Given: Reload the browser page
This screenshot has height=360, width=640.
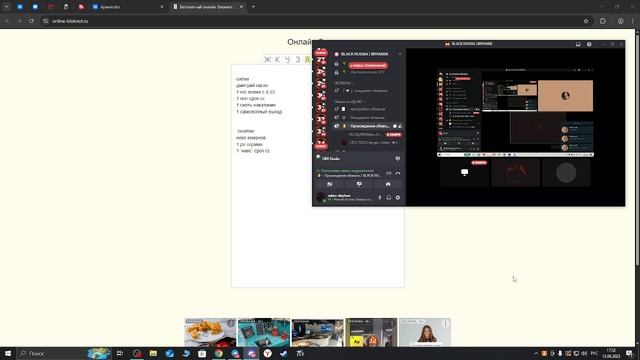Looking at the screenshot, I should (31, 21).
